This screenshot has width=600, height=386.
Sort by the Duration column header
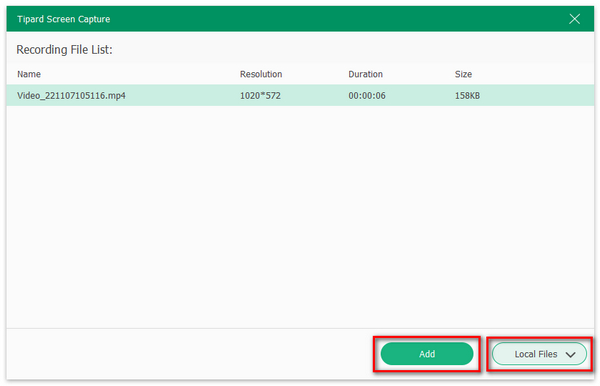pyautogui.click(x=365, y=74)
